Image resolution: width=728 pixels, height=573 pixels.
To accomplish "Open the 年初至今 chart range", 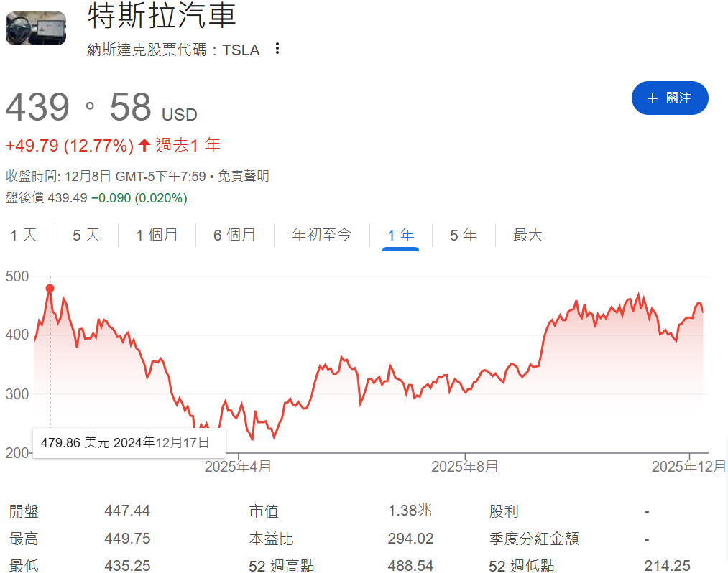I will click(x=322, y=235).
